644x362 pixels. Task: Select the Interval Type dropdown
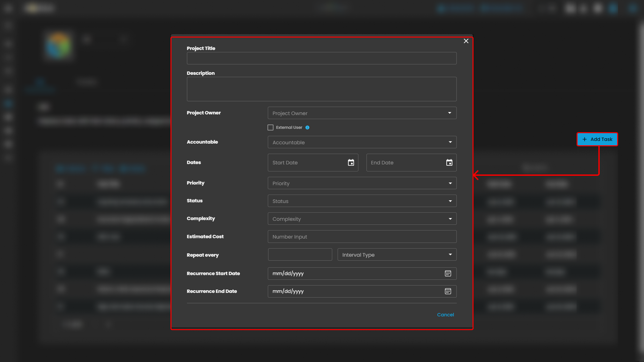397,255
